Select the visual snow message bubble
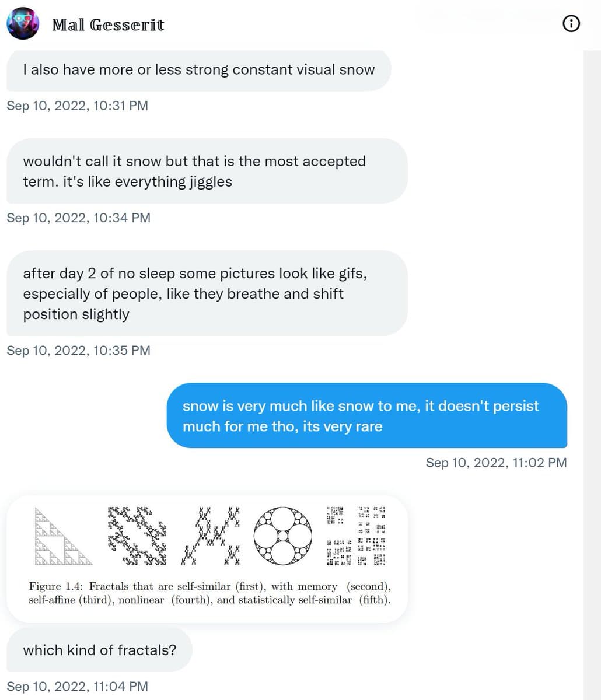This screenshot has width=601, height=700. coord(198,69)
